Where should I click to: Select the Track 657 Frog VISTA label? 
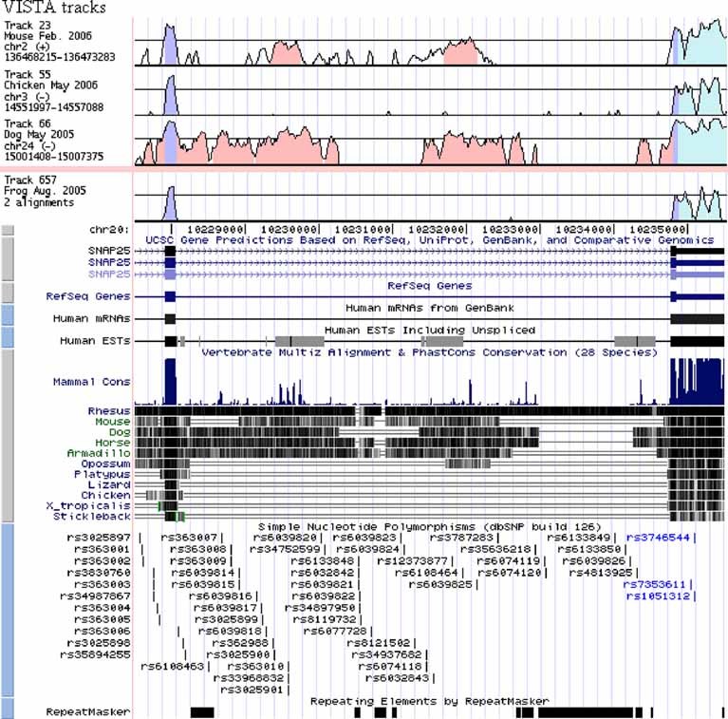[x=45, y=191]
